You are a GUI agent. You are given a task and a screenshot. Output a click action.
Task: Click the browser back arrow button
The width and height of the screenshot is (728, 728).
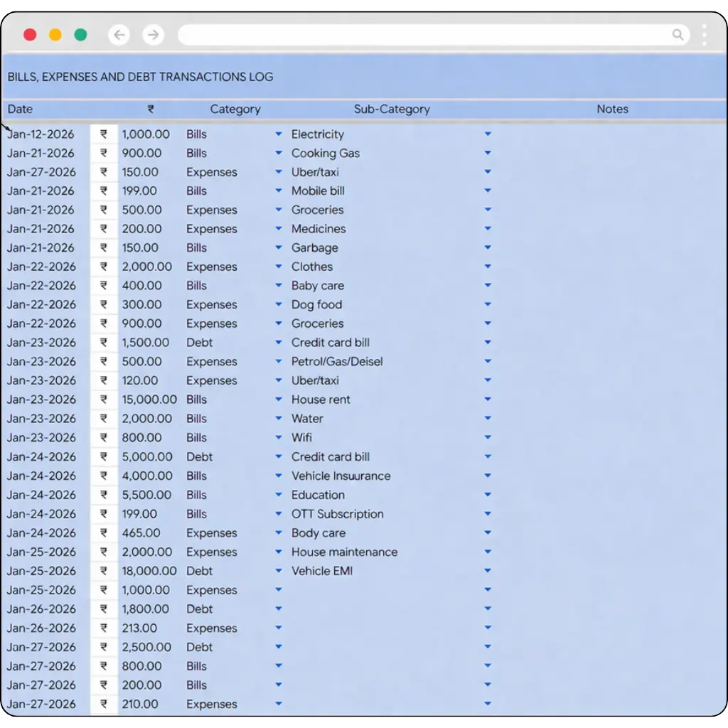119,35
